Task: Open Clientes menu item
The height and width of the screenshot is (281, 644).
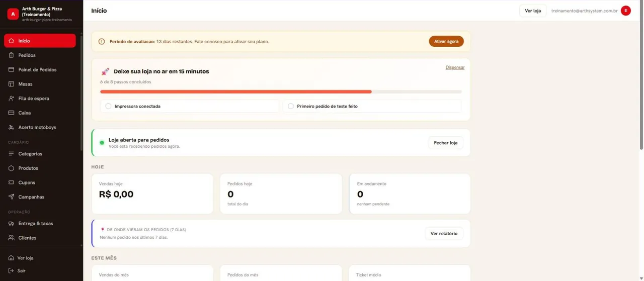Action: (x=40, y=238)
